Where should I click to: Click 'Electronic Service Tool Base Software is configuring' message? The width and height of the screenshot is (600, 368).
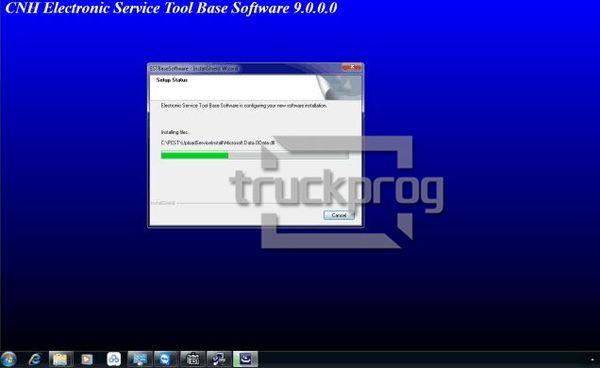pyautogui.click(x=244, y=105)
